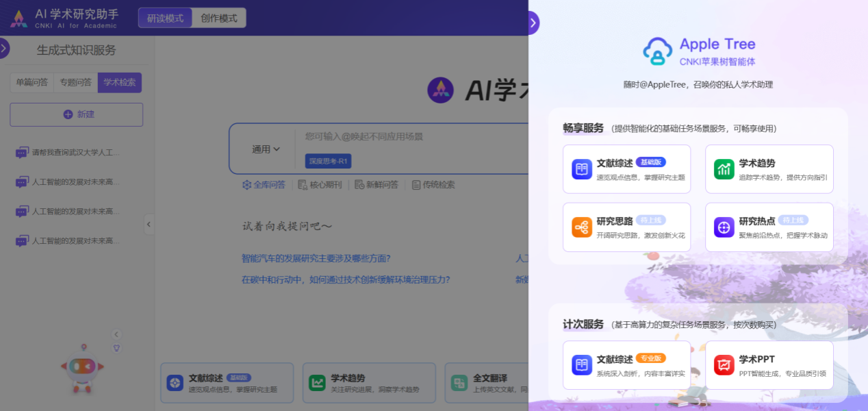The image size is (868, 411).
Task: Open the 专题问答 tab
Action: coord(75,83)
